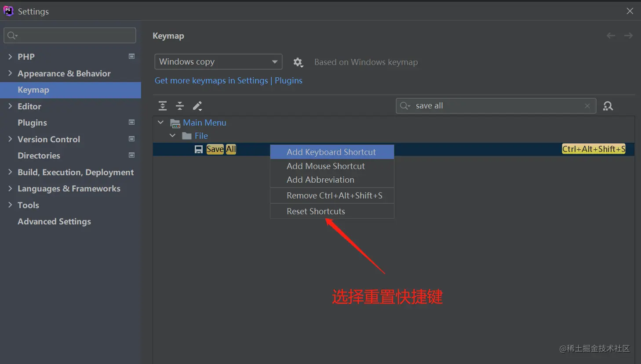Expand the PHP settings section
Viewport: 641px width, 364px height.
pyautogui.click(x=10, y=57)
